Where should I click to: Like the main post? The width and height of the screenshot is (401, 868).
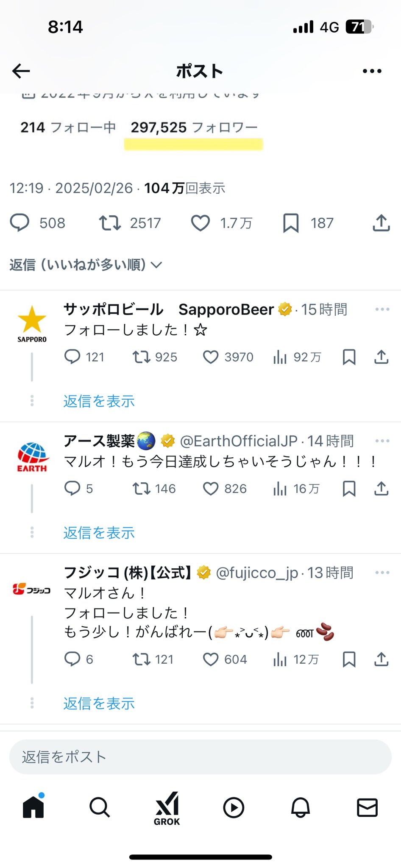pos(200,223)
